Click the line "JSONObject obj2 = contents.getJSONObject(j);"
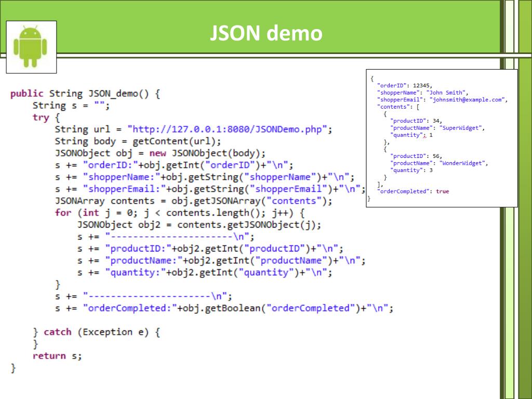The height and width of the screenshot is (399, 532). click(x=199, y=224)
